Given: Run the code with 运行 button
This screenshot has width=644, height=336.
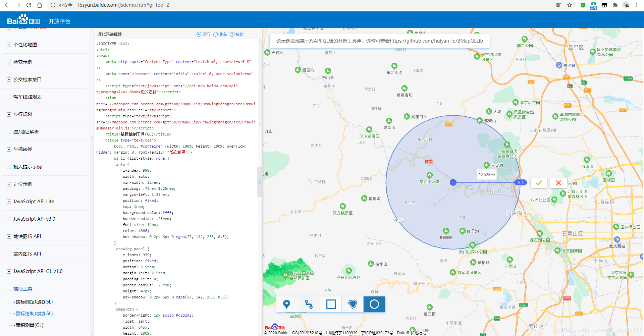Looking at the screenshot, I should point(203,34).
